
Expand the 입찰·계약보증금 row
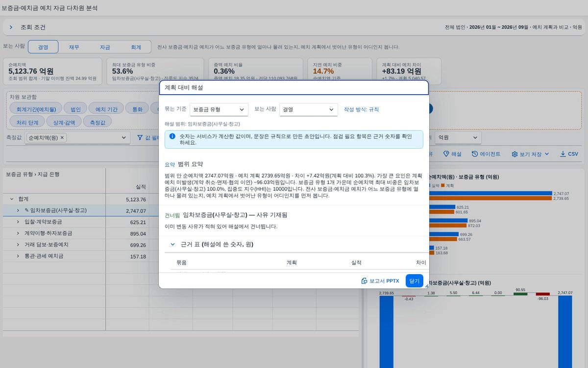(19, 222)
